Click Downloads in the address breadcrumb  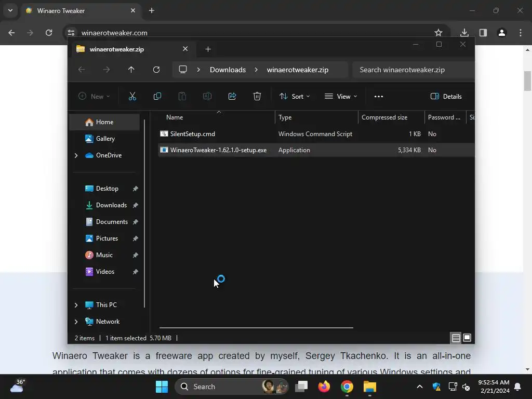click(x=228, y=70)
